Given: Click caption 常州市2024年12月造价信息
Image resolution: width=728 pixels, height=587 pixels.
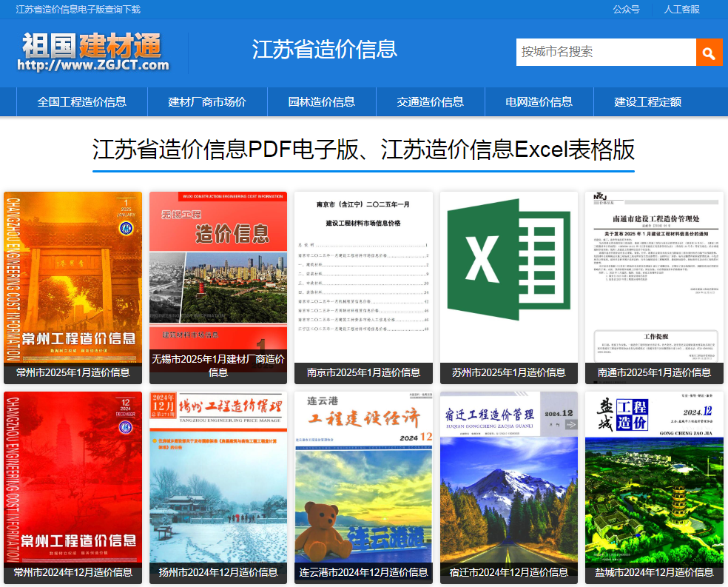Looking at the screenshot, I should pyautogui.click(x=73, y=572).
